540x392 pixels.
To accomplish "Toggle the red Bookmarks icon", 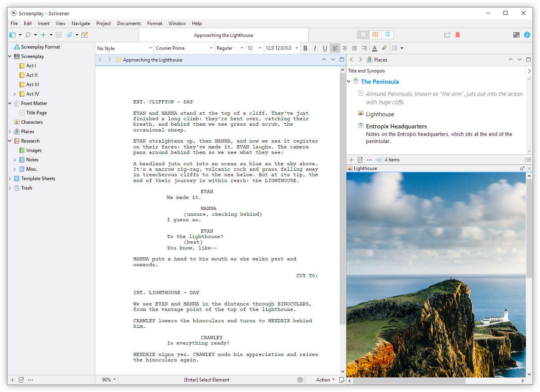I will [x=458, y=34].
